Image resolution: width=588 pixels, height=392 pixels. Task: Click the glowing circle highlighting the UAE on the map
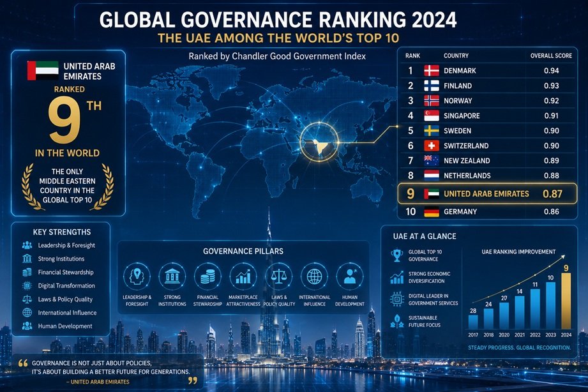pyautogui.click(x=319, y=142)
